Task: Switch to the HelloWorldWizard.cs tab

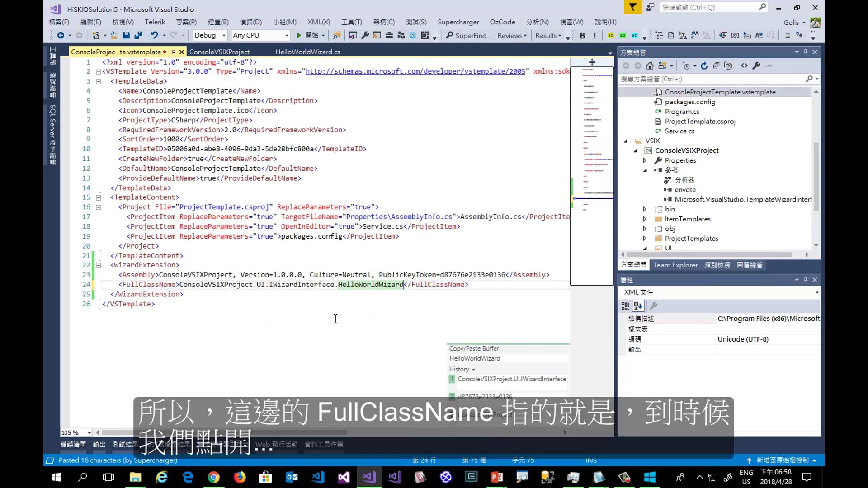Action: (x=307, y=52)
